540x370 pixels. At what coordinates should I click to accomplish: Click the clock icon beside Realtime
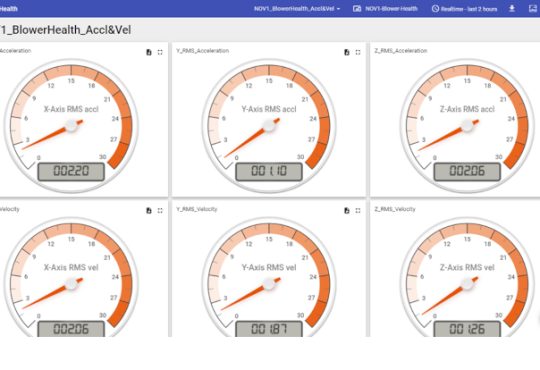(x=435, y=9)
